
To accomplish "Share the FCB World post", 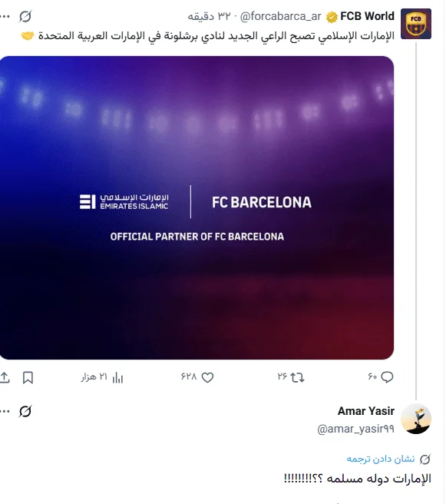I will (5, 377).
